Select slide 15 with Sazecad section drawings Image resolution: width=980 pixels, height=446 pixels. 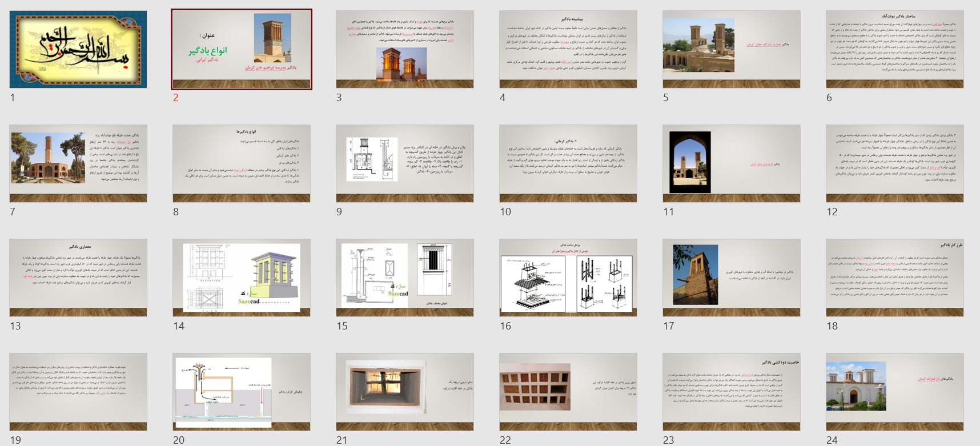point(405,278)
